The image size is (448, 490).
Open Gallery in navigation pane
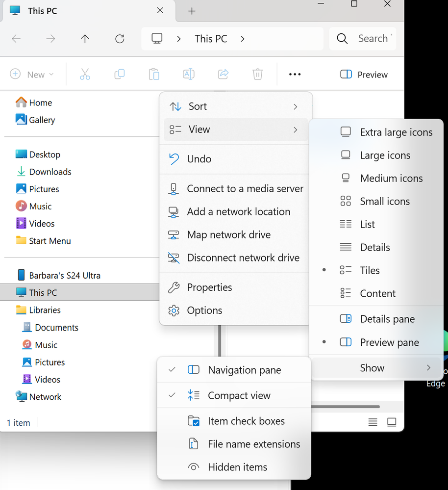point(35,120)
